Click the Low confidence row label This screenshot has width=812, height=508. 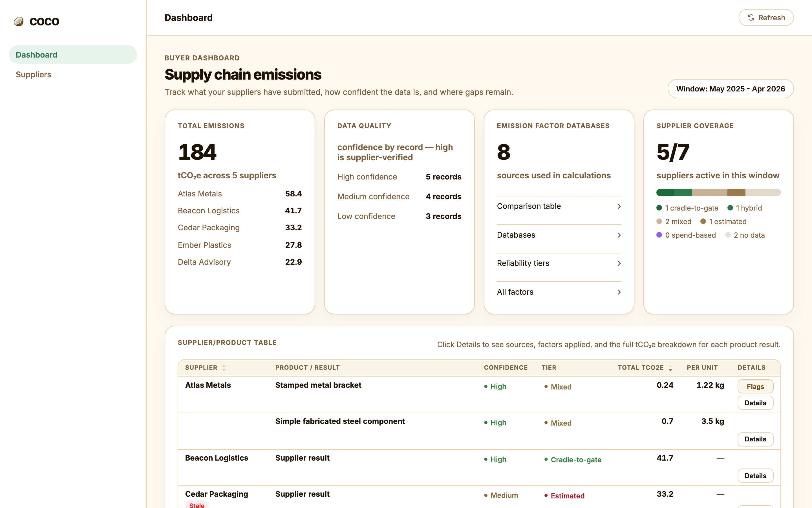pos(366,216)
